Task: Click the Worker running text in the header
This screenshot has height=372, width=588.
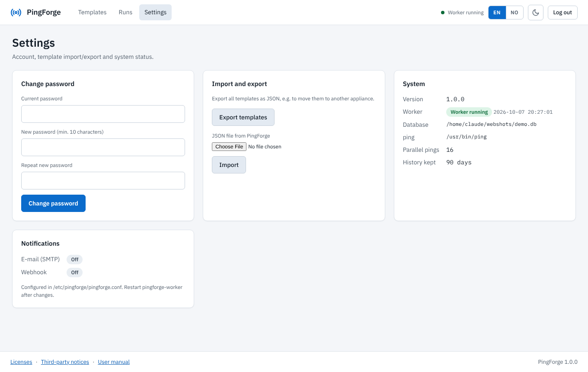Action: (466, 13)
